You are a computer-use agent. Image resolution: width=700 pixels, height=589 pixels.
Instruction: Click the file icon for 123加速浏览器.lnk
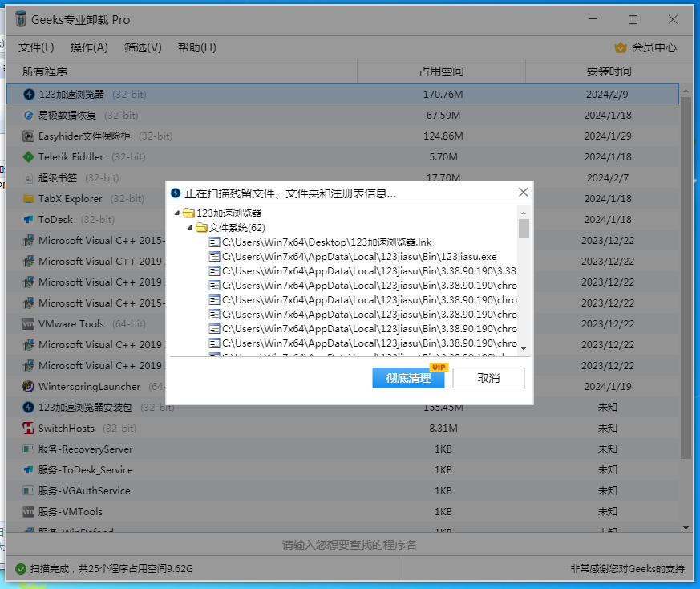pos(215,242)
